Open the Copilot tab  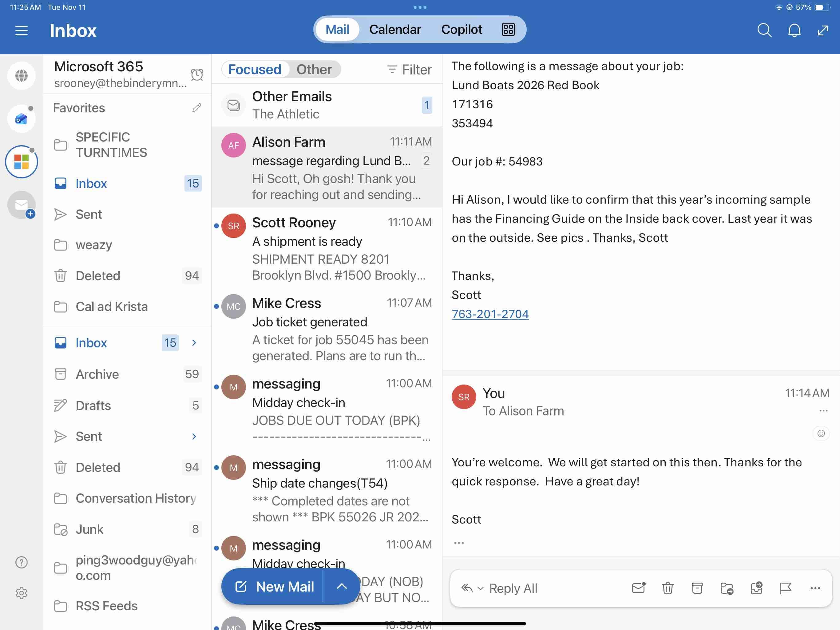(x=462, y=29)
